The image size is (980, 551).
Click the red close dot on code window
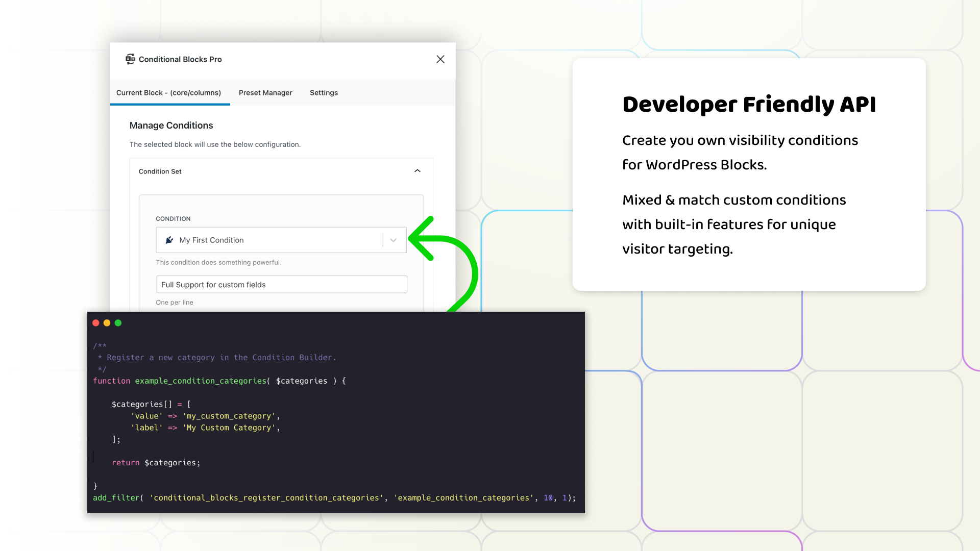point(96,323)
